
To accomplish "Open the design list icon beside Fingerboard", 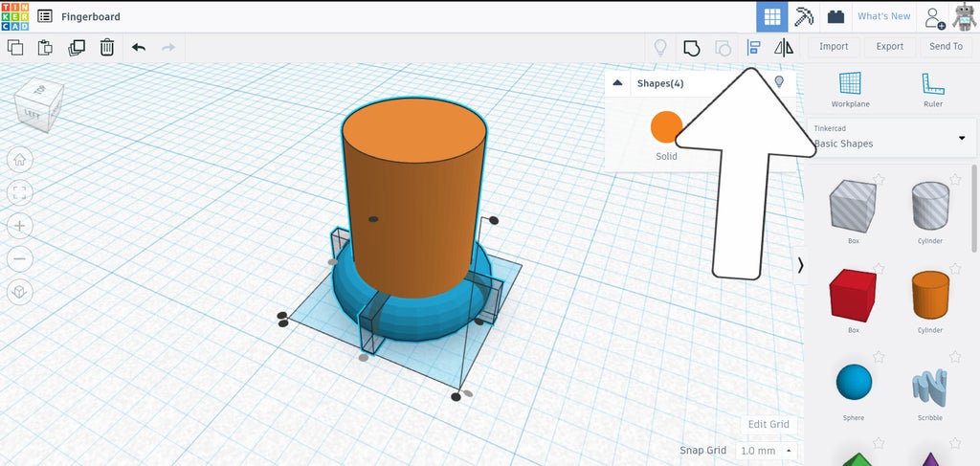I will tap(45, 16).
